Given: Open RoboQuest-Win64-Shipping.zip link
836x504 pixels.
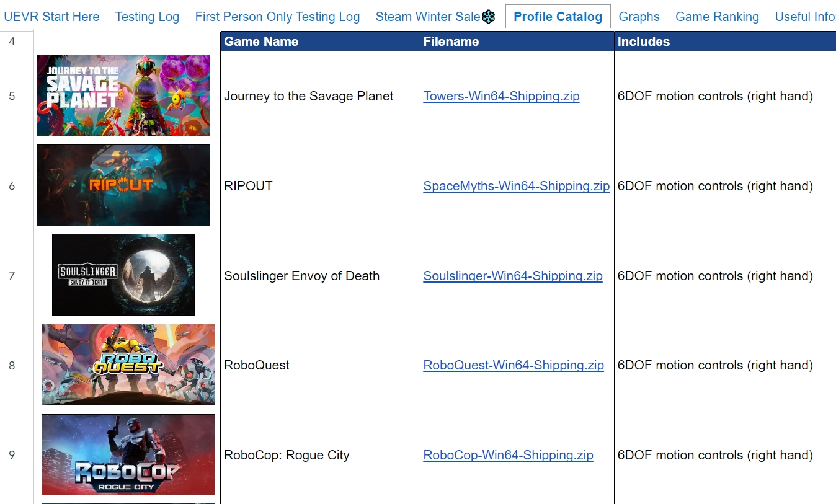Looking at the screenshot, I should pyautogui.click(x=514, y=365).
